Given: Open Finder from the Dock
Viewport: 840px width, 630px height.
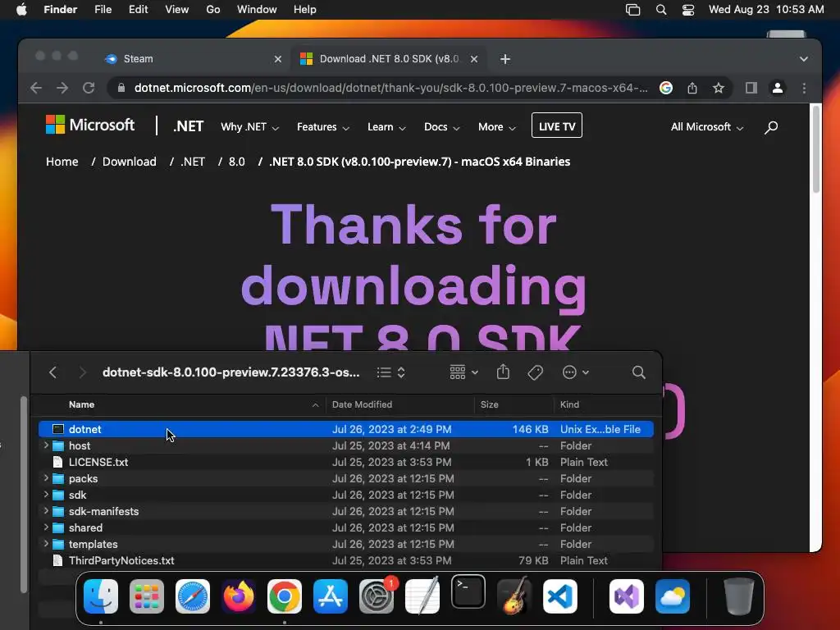Looking at the screenshot, I should 101,596.
